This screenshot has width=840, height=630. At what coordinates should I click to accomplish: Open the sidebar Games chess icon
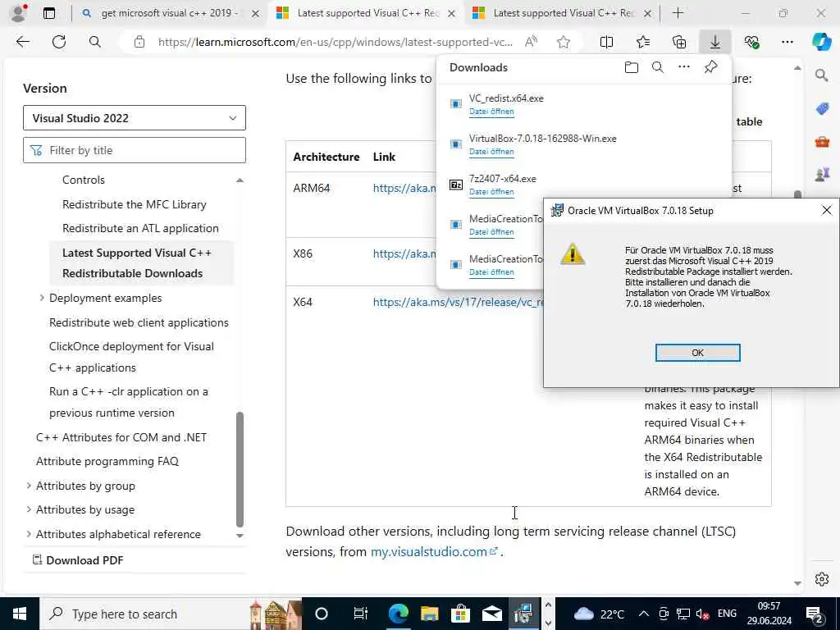pyautogui.click(x=822, y=174)
